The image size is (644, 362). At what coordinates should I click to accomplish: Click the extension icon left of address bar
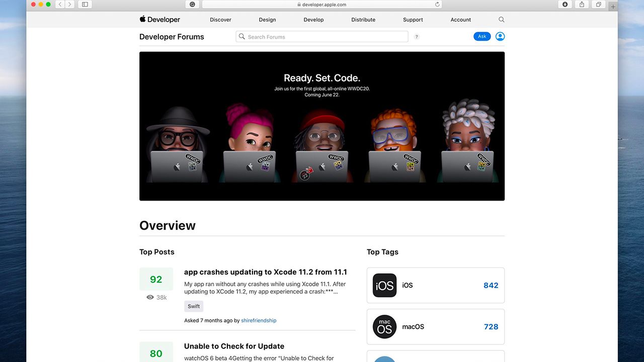click(x=192, y=5)
